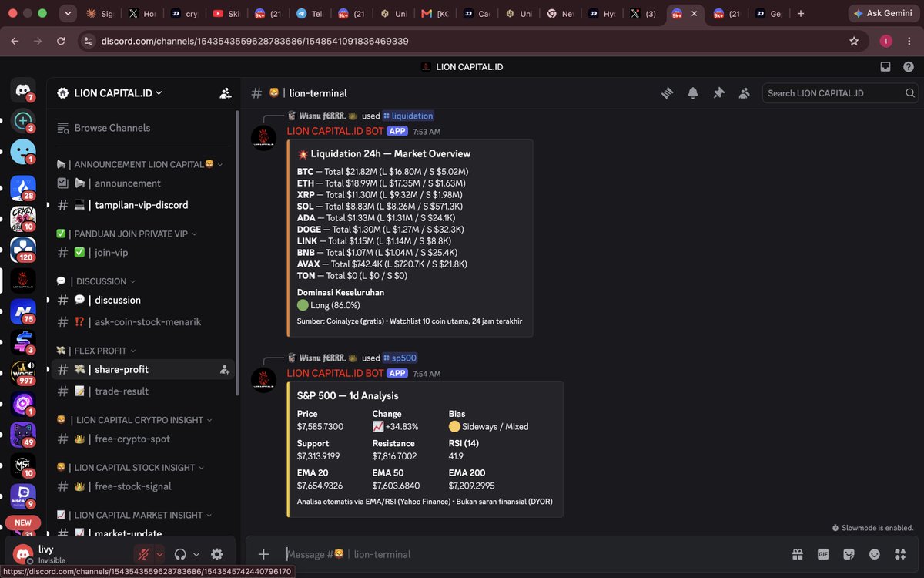924x578 pixels.
Task: Open the discussion channel
Action: 143,300
